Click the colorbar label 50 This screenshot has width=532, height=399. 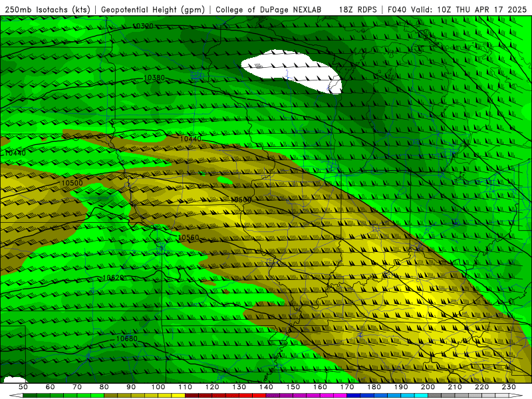point(23,387)
